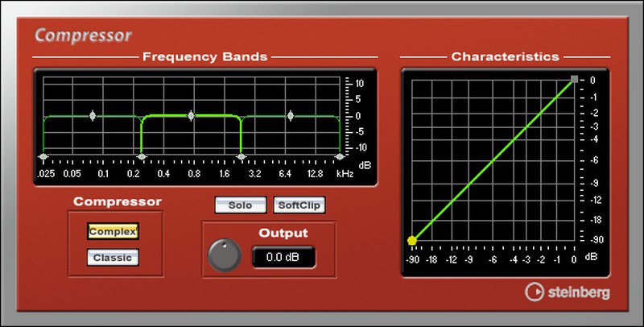Toggle Solo for the selected band
The image size is (644, 327).
(x=240, y=205)
